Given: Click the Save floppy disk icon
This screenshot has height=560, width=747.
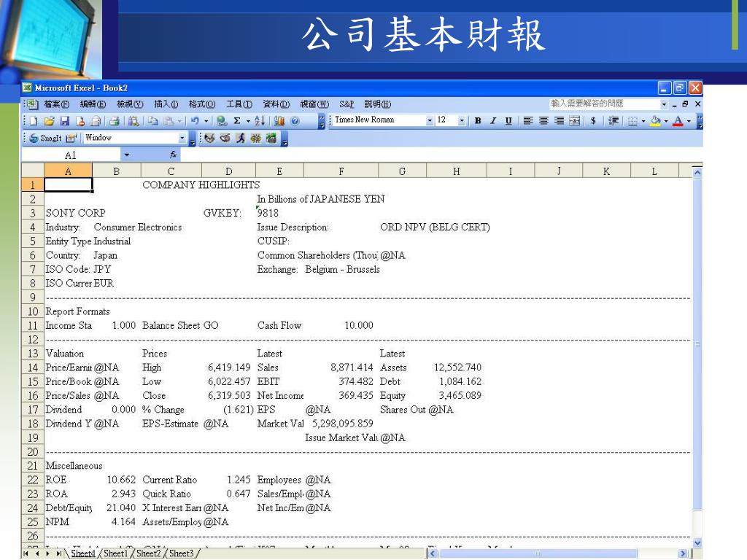Looking at the screenshot, I should pos(65,121).
